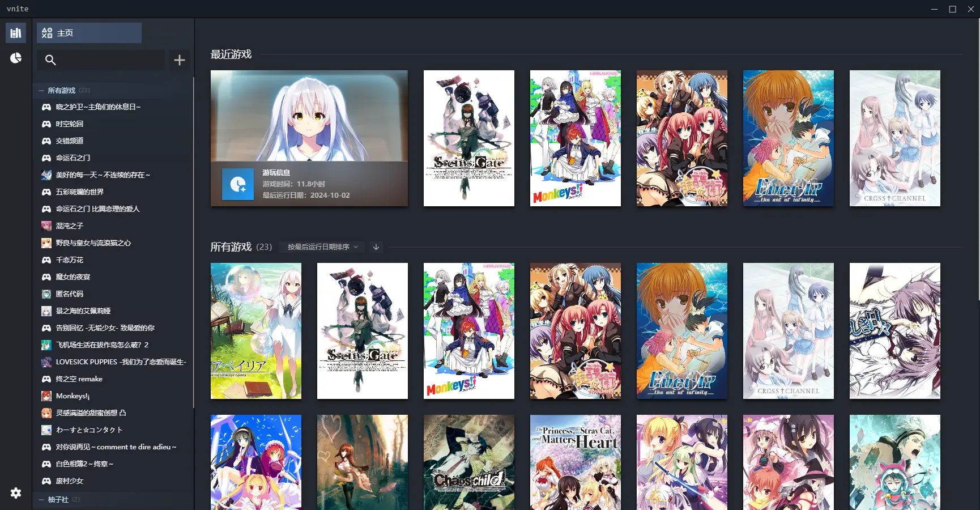Open 野良与皇女与流浪猫之心 in sidebar

(x=113, y=243)
